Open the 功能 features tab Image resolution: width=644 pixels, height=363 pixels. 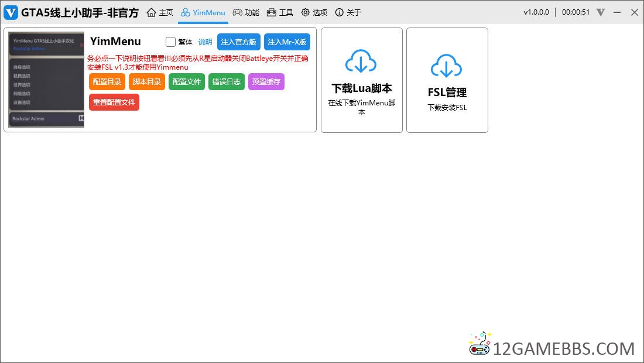click(246, 13)
